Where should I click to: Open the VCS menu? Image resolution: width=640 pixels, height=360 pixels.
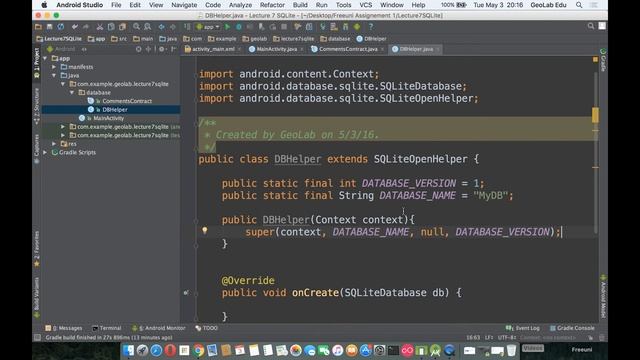[366, 5]
